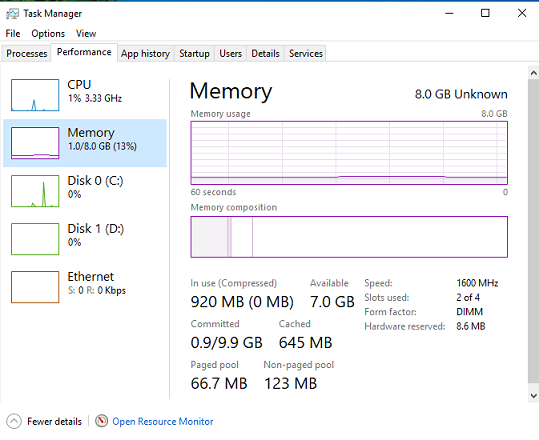Open the Options menu

click(x=48, y=34)
